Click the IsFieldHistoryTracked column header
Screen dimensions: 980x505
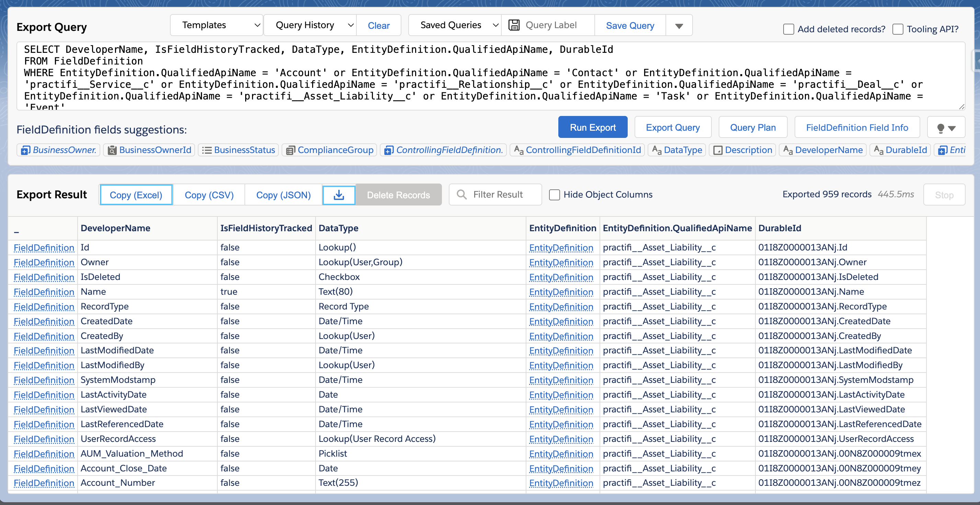coord(266,228)
